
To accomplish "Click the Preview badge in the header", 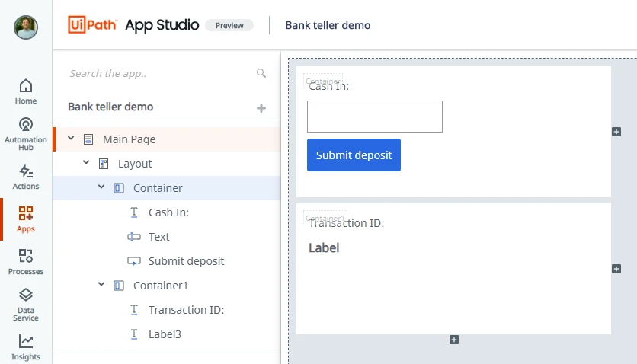I will click(x=229, y=25).
